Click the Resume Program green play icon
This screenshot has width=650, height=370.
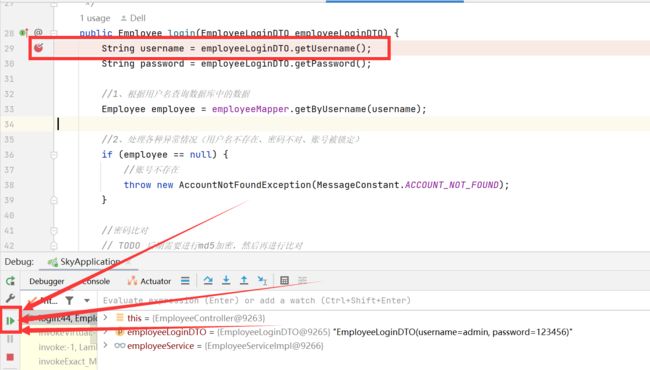click(x=10, y=320)
